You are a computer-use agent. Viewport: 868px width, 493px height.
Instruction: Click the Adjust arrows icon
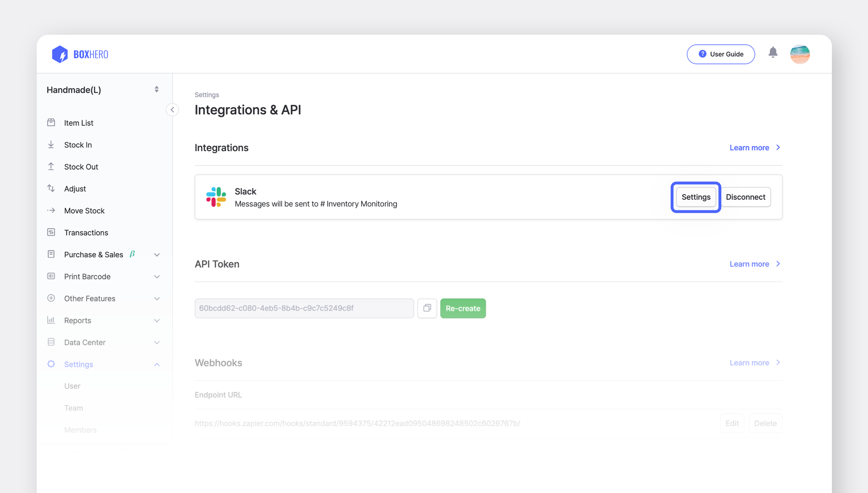coord(51,189)
